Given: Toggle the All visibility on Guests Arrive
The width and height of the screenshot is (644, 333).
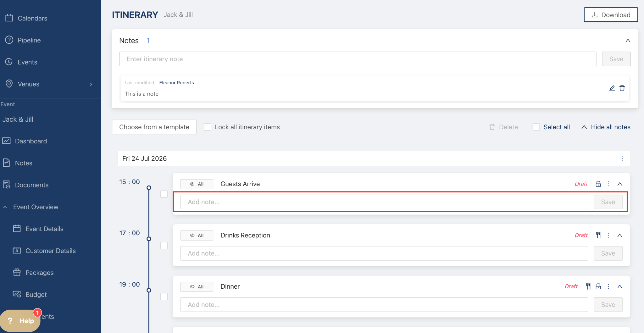Looking at the screenshot, I should [197, 184].
